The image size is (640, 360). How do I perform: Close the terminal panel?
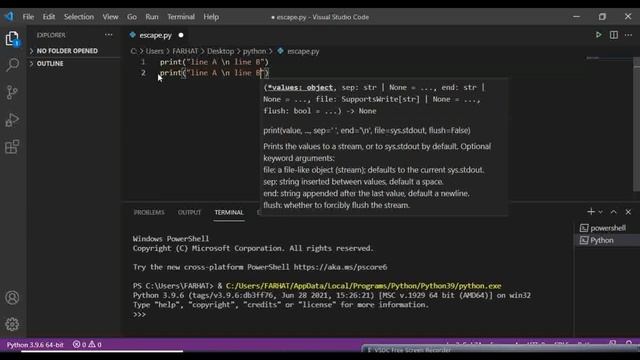click(628, 212)
